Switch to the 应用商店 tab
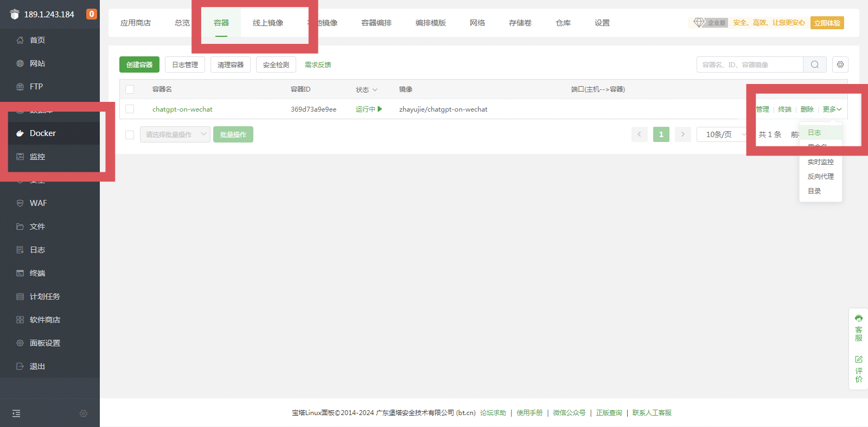The image size is (868, 427). [136, 23]
